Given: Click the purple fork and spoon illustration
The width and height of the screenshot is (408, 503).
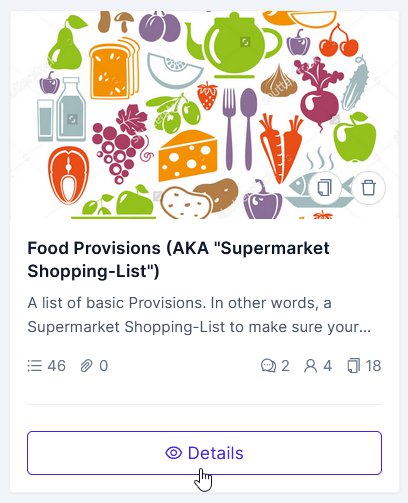Looking at the screenshot, I should click(x=240, y=129).
